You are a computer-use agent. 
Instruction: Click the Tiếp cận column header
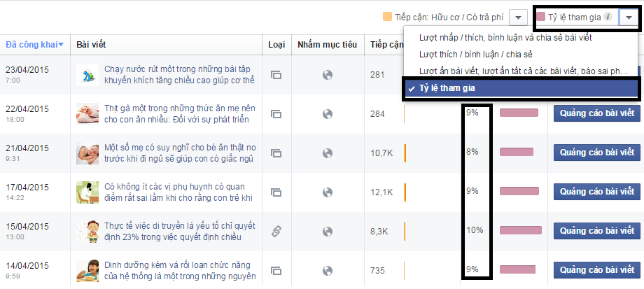tap(386, 45)
